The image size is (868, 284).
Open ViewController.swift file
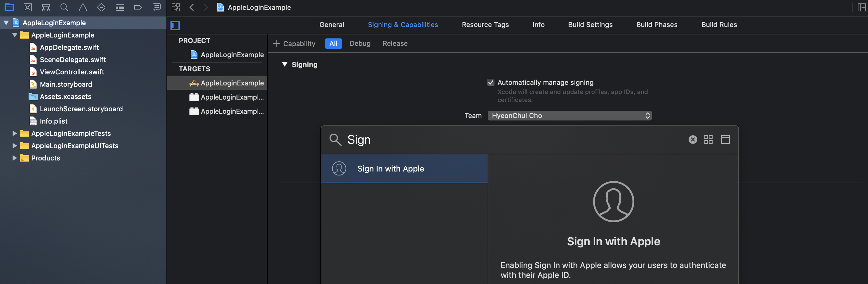click(x=72, y=72)
